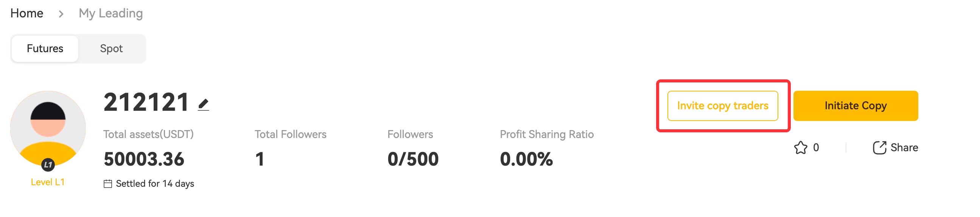This screenshot has width=980, height=217.
Task: Switch to the Futures tab
Action: click(x=45, y=49)
